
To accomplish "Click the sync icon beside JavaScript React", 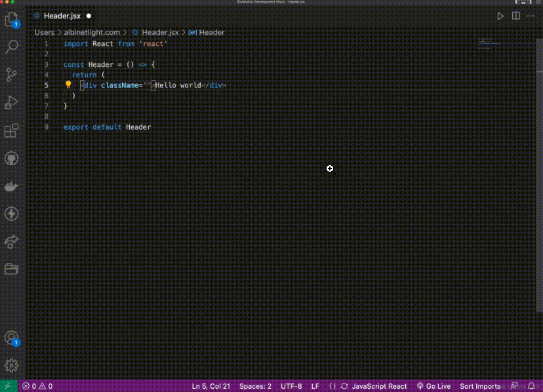I will pos(344,385).
